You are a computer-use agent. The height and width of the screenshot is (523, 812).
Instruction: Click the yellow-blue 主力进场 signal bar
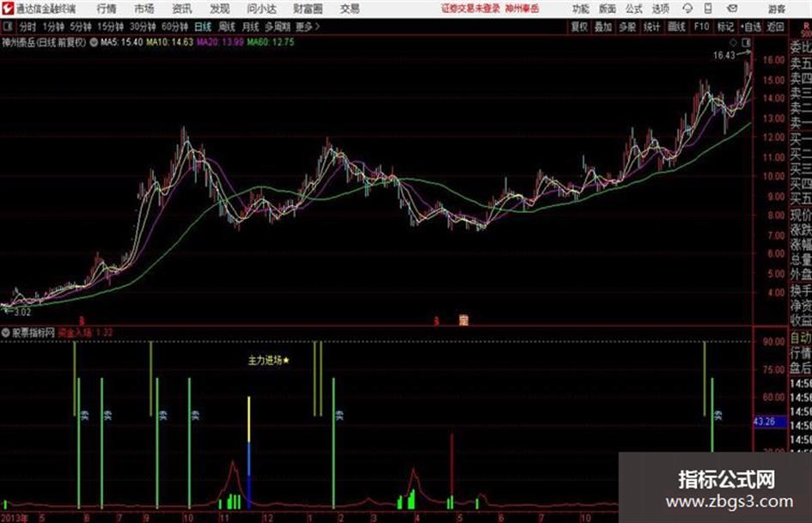[249, 452]
